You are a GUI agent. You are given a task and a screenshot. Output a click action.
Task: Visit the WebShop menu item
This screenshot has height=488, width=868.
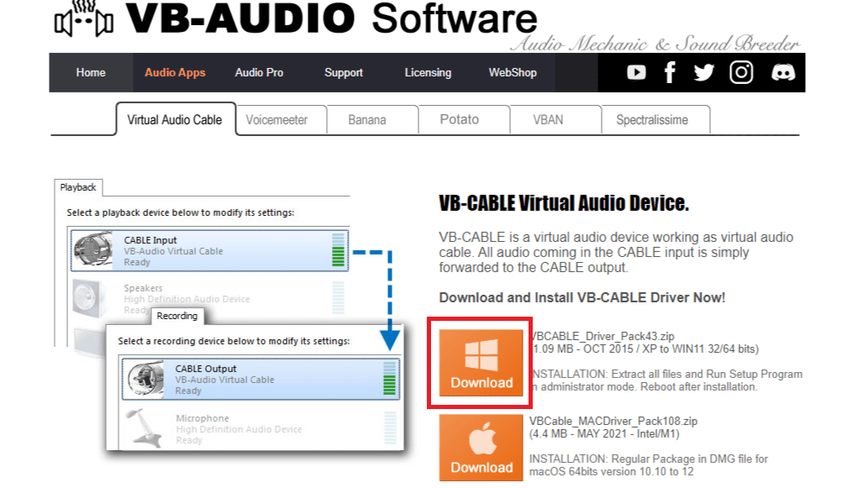point(513,73)
